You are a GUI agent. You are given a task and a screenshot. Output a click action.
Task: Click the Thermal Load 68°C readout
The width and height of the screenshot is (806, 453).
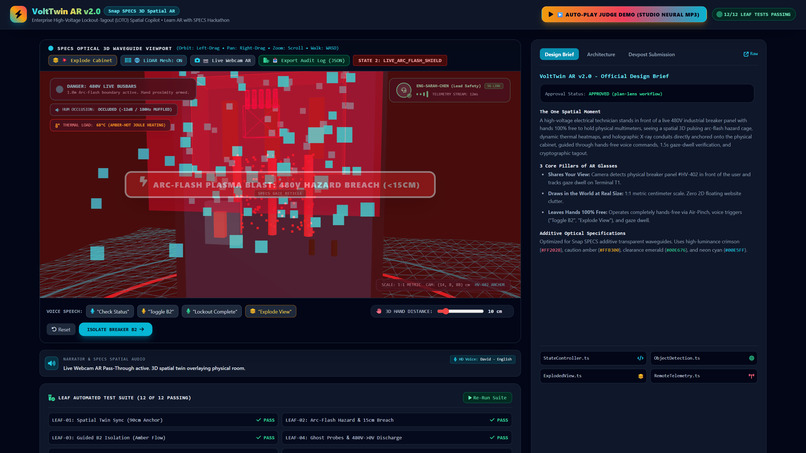(x=111, y=125)
